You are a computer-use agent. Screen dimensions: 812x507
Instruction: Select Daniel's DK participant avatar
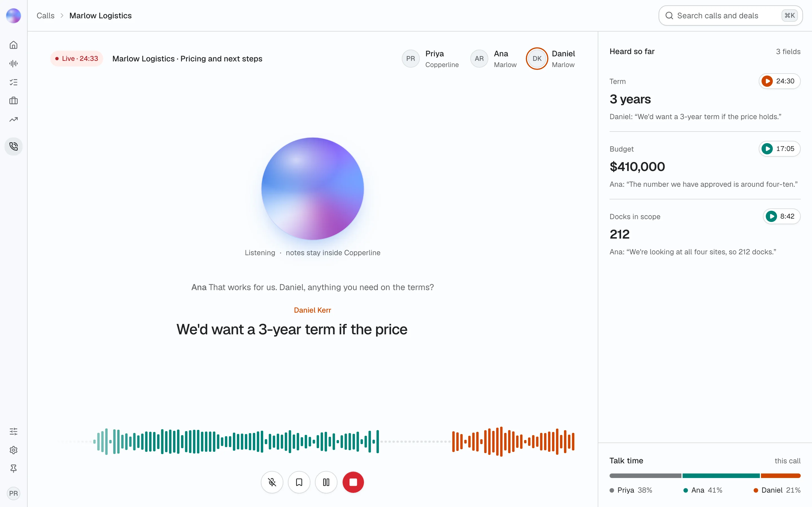[537, 58]
